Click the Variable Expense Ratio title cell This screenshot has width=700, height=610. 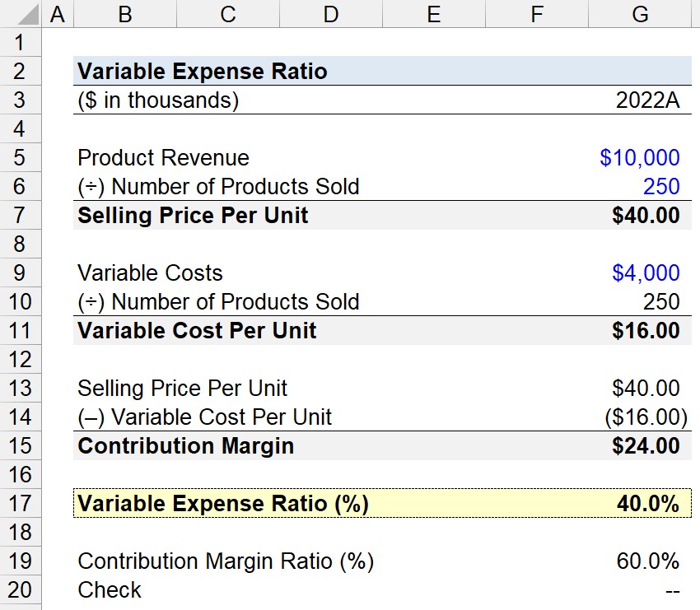pyautogui.click(x=203, y=72)
